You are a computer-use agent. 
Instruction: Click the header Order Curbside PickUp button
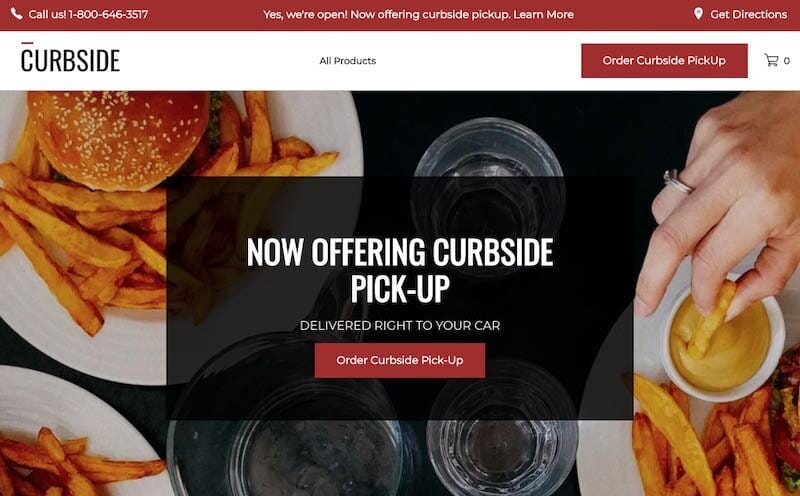click(x=664, y=61)
